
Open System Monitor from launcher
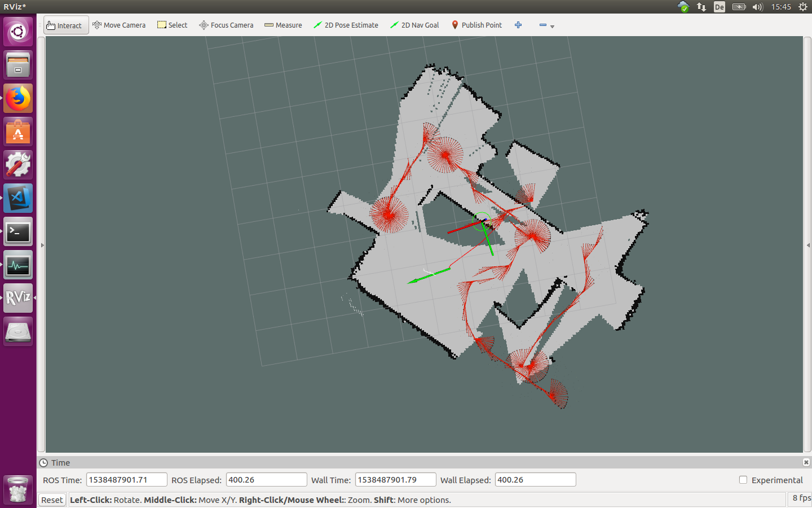tap(18, 265)
